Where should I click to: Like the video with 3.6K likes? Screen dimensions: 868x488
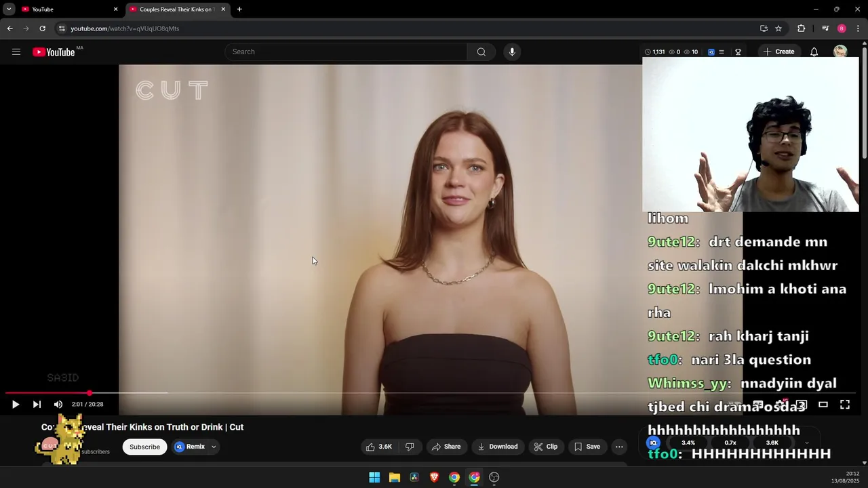(x=380, y=447)
